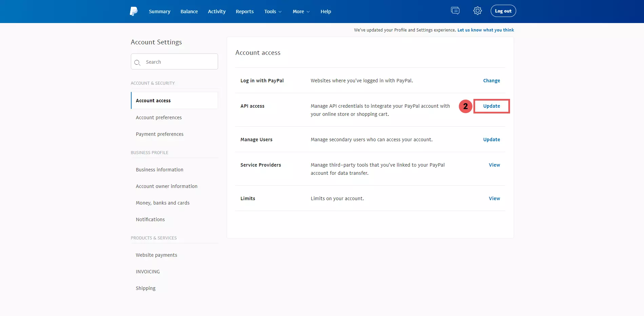
Task: Expand the Tools dropdown menu
Action: coord(273,12)
